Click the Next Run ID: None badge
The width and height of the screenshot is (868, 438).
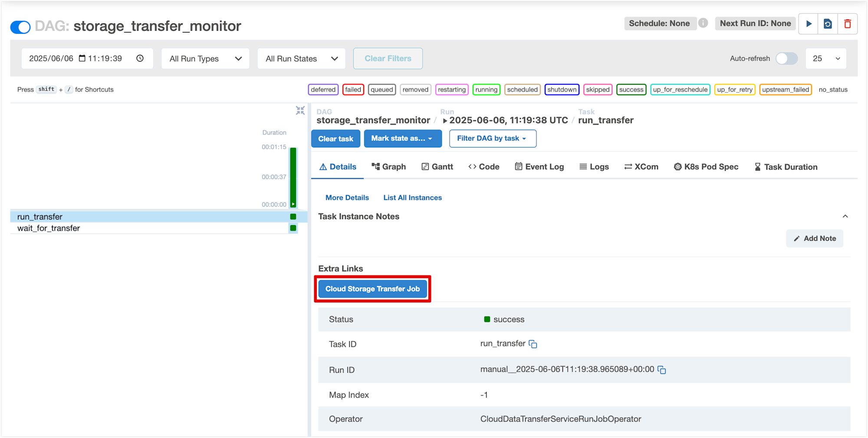755,23
